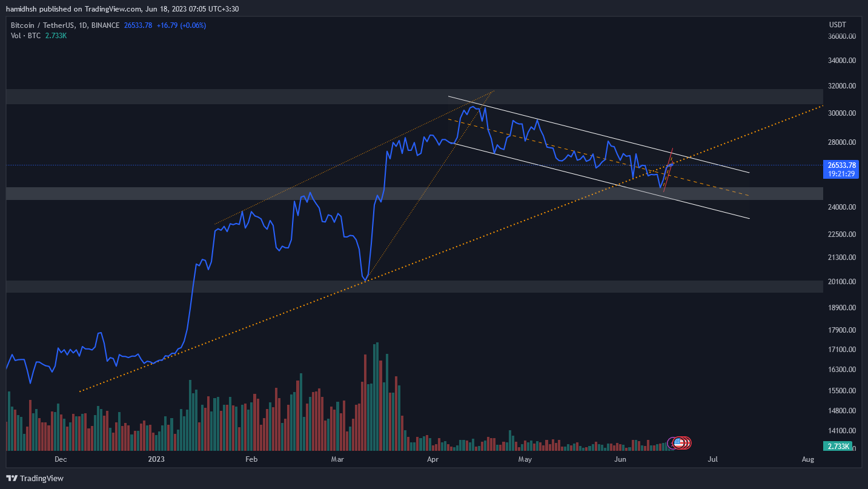The width and height of the screenshot is (868, 489).
Task: Click the +16.79 (+0.06%) price change value
Action: point(181,25)
